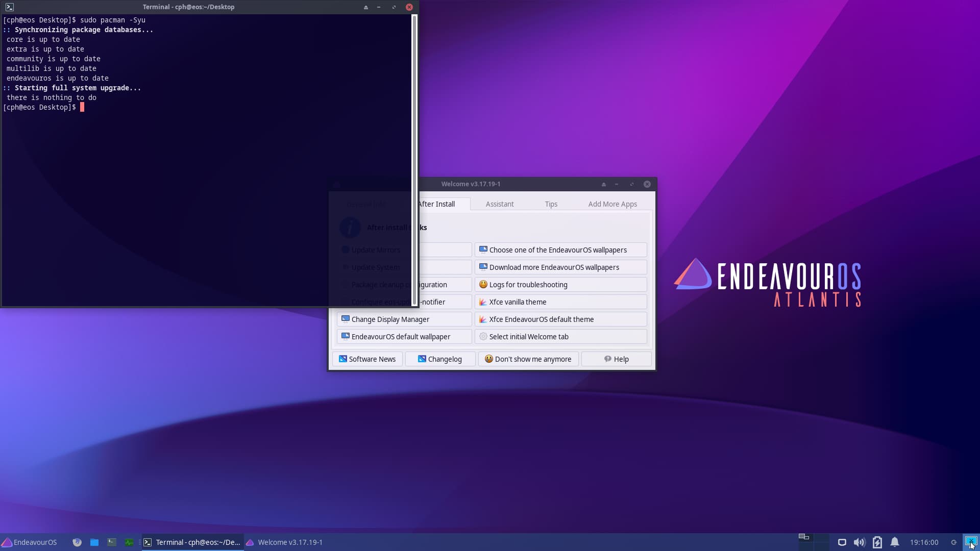Click 'community is up to date' line

coord(54,59)
